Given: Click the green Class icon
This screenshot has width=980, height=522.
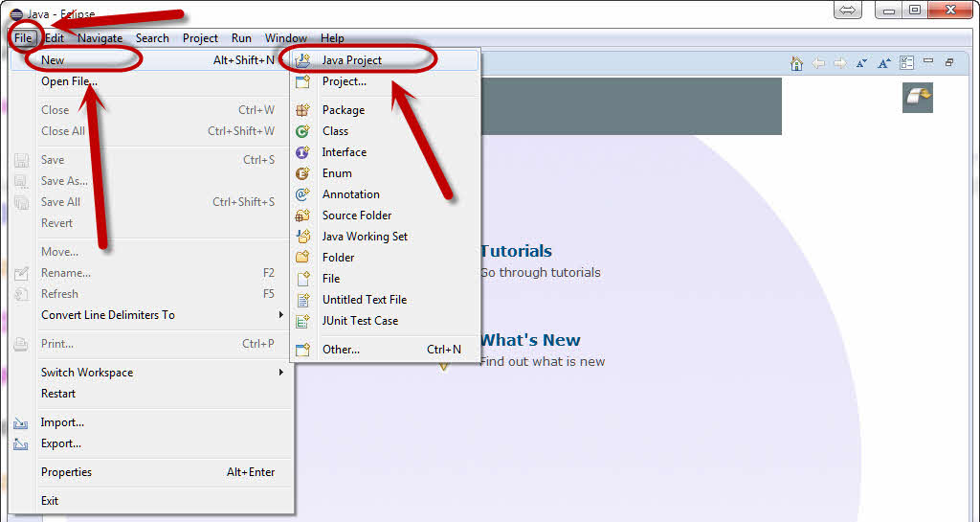Looking at the screenshot, I should (x=303, y=131).
